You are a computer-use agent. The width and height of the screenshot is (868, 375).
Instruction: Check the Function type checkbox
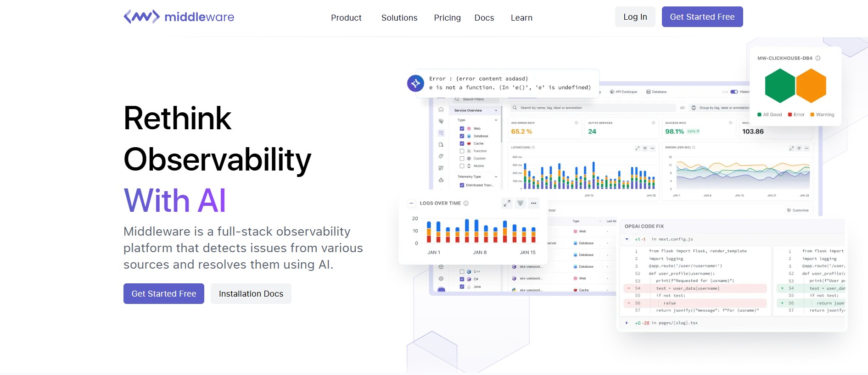point(462,151)
